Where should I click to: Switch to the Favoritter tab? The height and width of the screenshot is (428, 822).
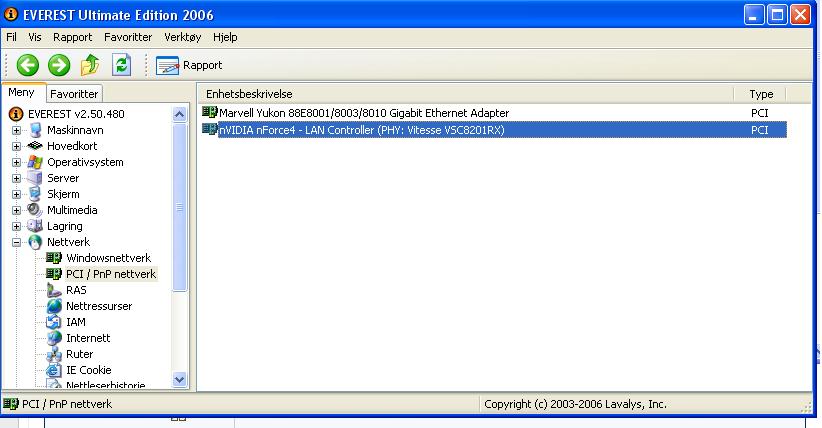(74, 94)
